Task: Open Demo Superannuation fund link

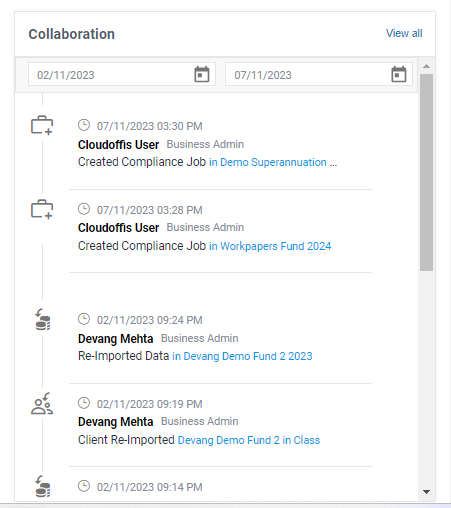Action: [273, 162]
